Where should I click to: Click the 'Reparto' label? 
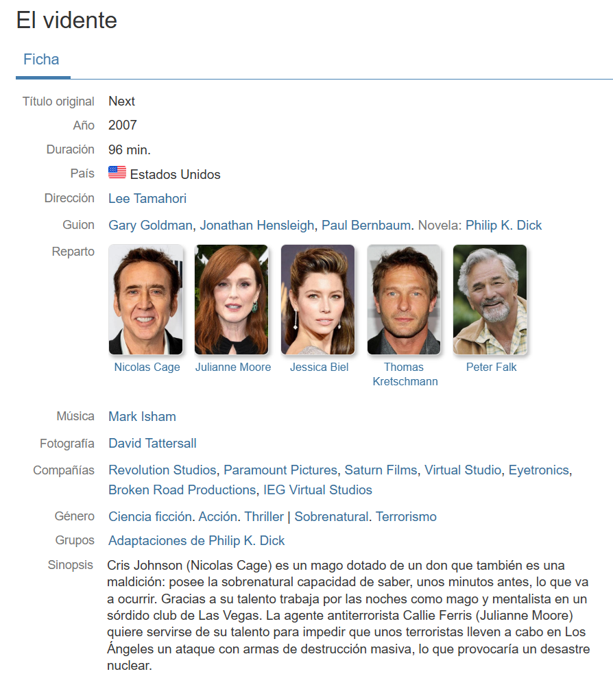coord(73,252)
